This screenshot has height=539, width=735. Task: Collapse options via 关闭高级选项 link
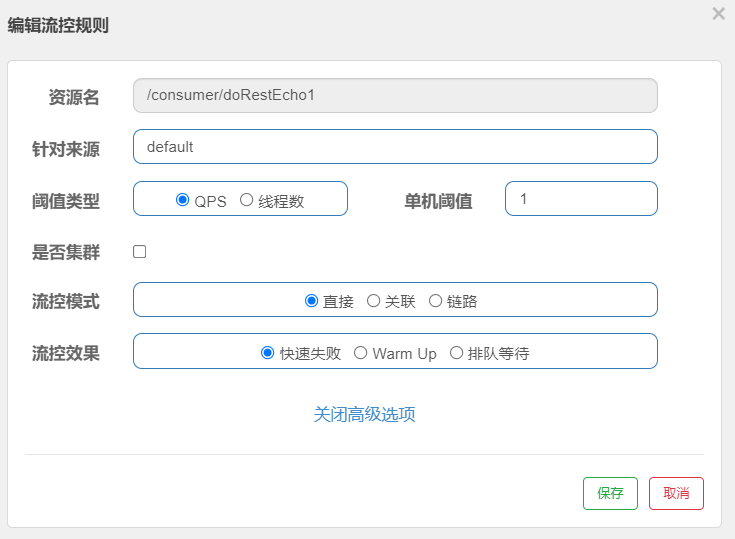point(364,414)
